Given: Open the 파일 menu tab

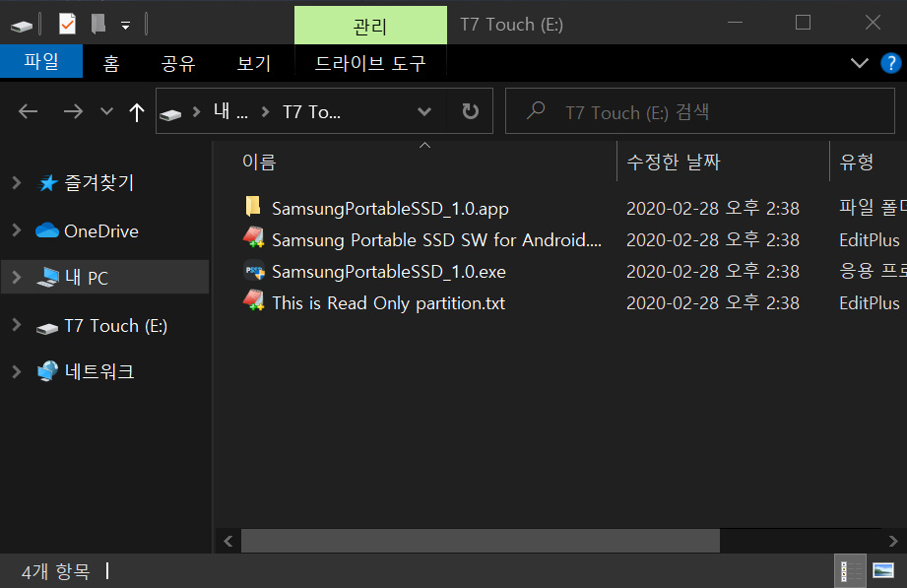Looking at the screenshot, I should click(41, 61).
